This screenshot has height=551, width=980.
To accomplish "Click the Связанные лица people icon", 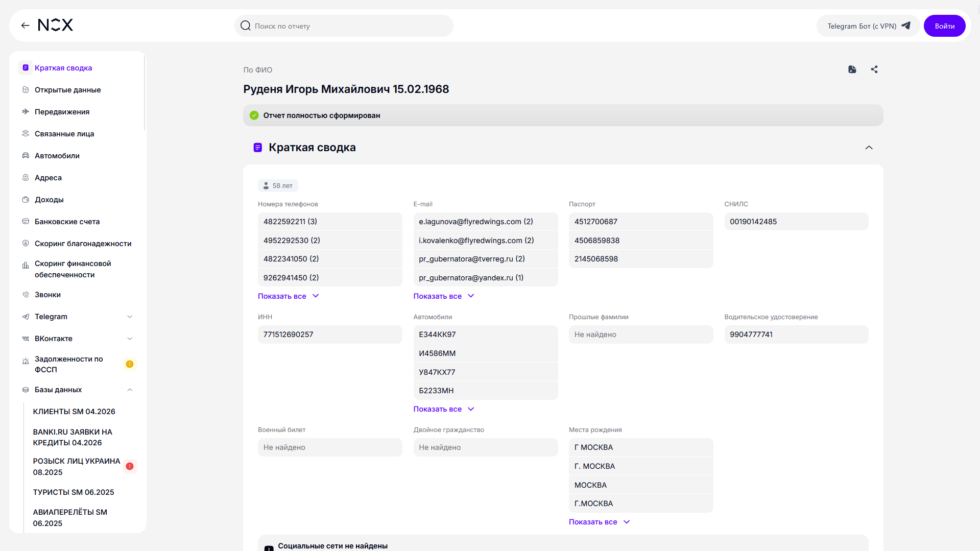I will point(26,134).
